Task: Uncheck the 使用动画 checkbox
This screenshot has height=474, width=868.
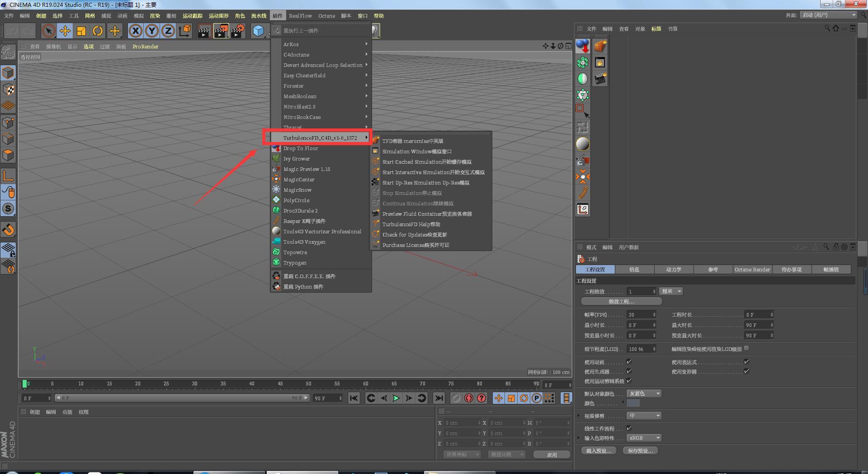Action: point(629,362)
